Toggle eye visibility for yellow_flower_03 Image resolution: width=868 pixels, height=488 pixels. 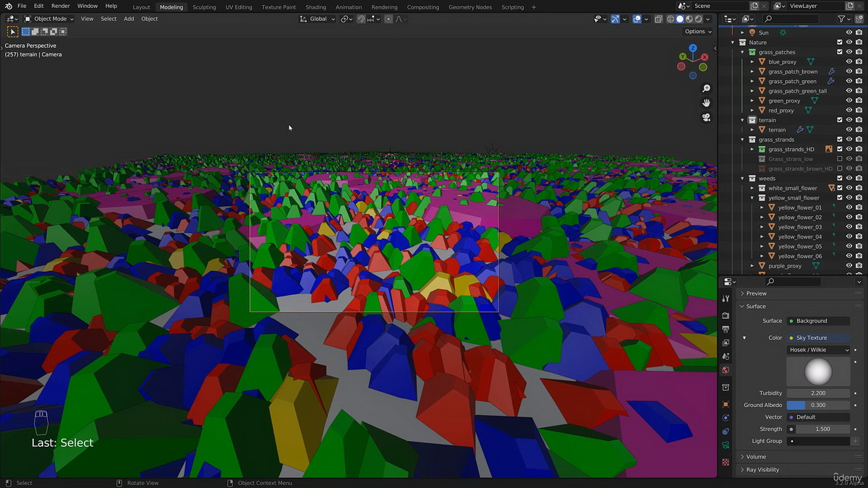(848, 226)
